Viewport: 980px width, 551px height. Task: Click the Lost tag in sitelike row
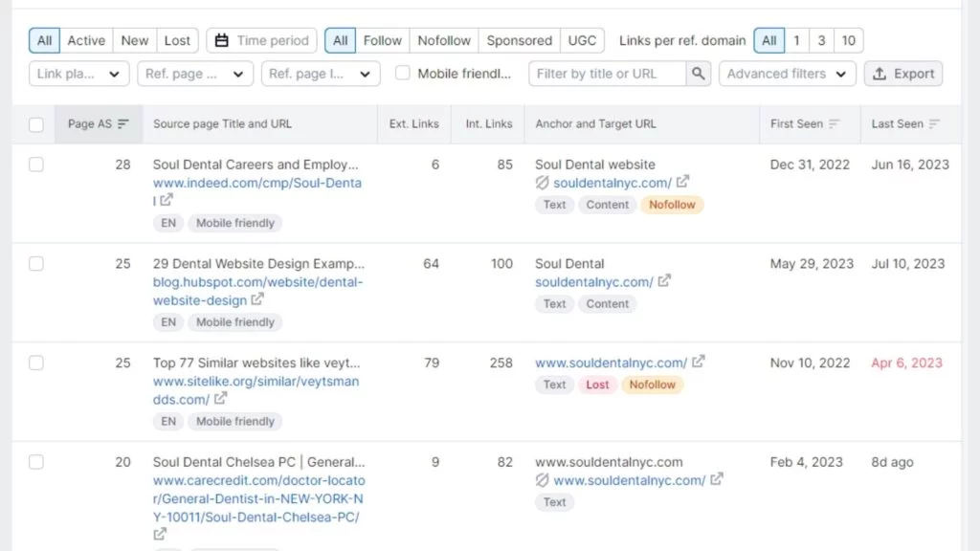pyautogui.click(x=597, y=385)
